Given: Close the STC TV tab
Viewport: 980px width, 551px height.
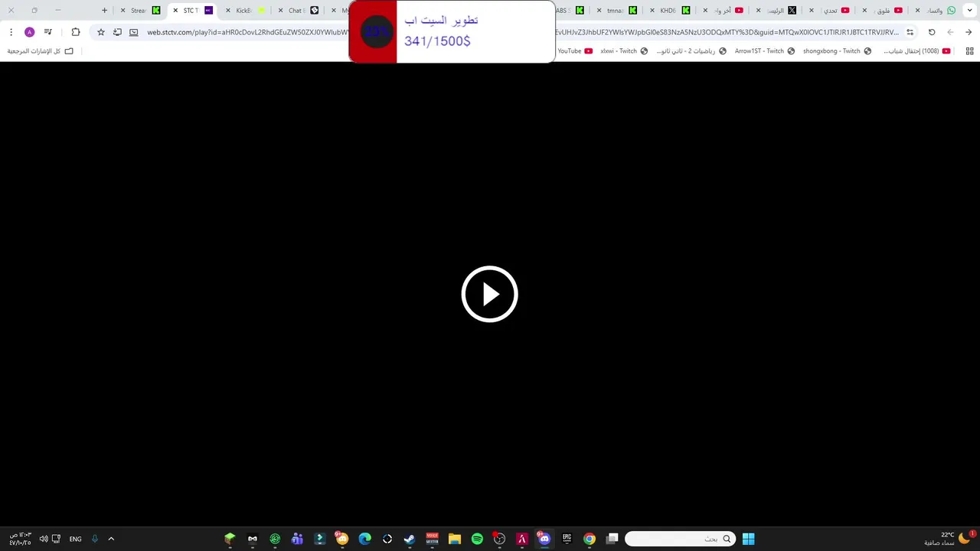Looking at the screenshot, I should [x=175, y=11].
